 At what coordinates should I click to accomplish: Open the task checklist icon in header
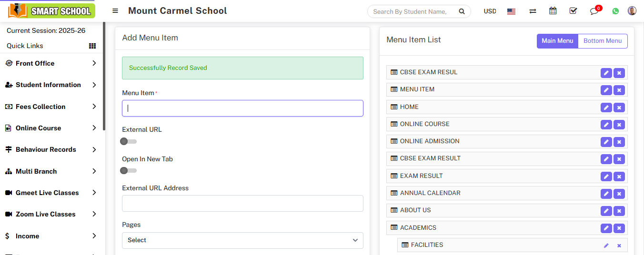(x=573, y=11)
